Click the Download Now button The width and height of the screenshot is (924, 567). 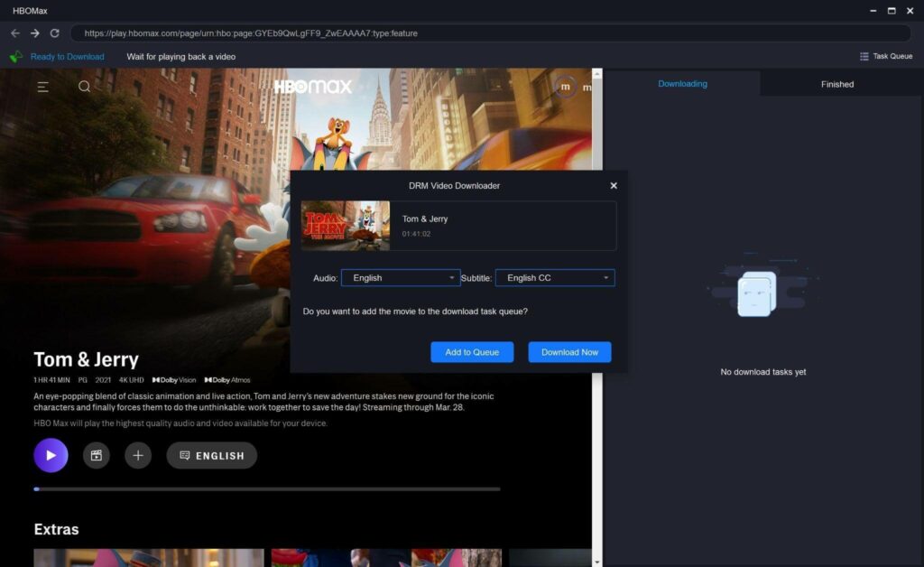tap(569, 352)
